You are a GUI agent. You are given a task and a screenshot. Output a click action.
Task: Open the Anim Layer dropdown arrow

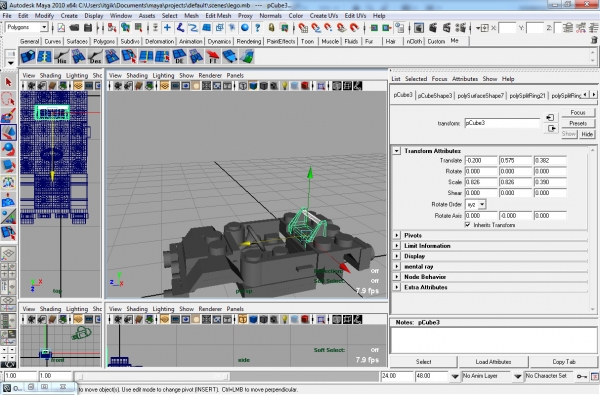point(455,377)
